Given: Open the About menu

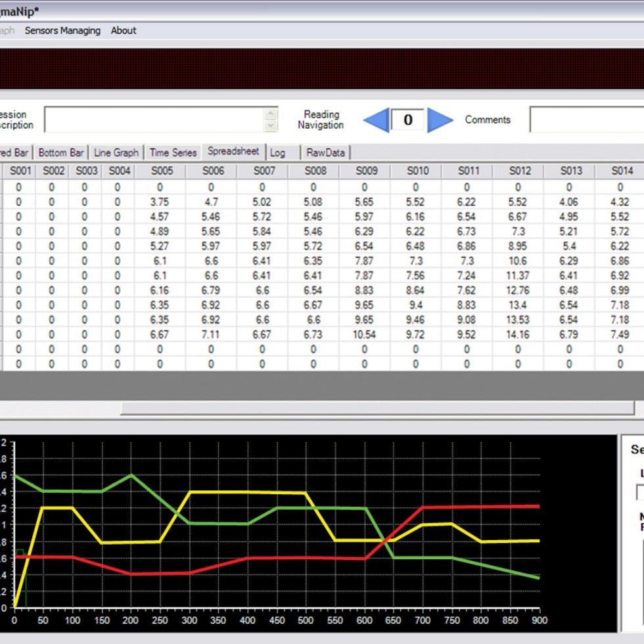Looking at the screenshot, I should tap(124, 30).
